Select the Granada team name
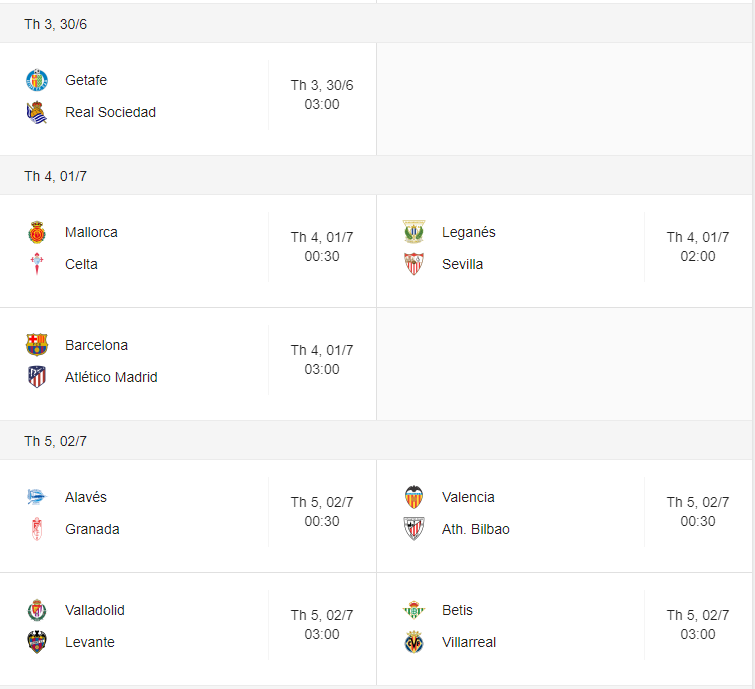Viewport: 755px width, 689px height. pyautogui.click(x=92, y=529)
